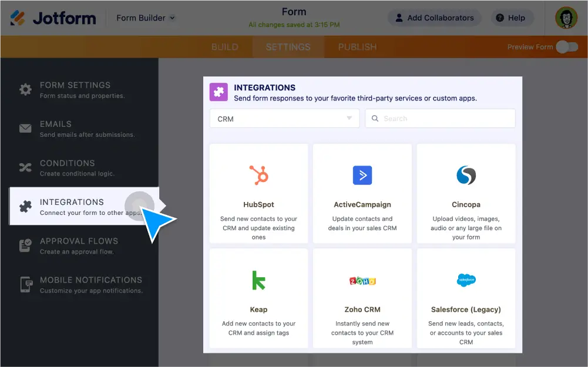Expand the Form Builder menu
The width and height of the screenshot is (588, 367).
tap(145, 18)
